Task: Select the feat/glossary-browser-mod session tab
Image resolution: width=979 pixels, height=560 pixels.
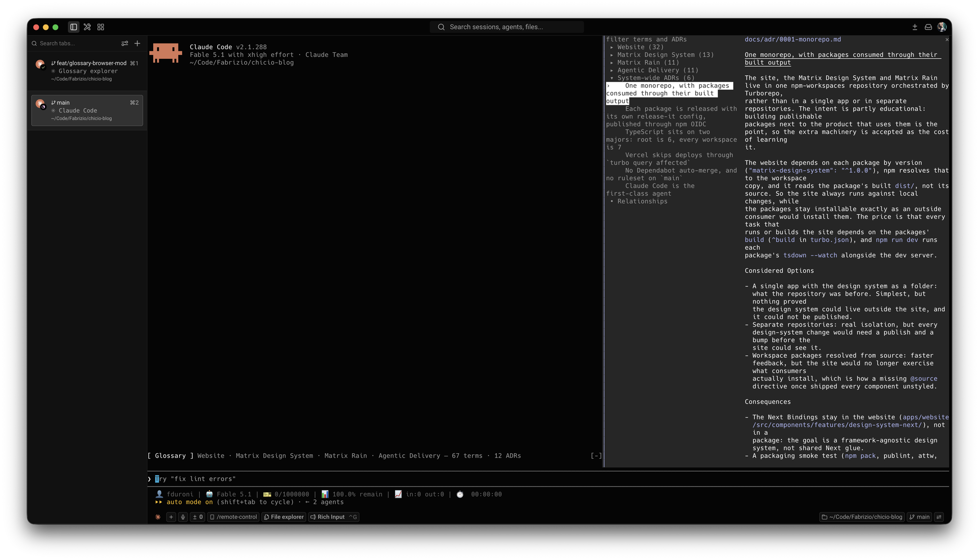Action: point(87,71)
